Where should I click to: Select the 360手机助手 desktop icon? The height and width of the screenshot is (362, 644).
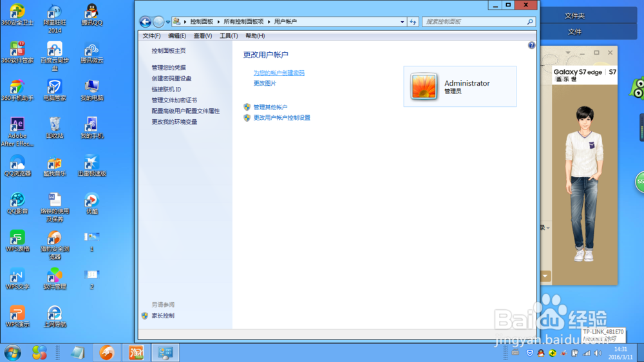[x=17, y=90]
